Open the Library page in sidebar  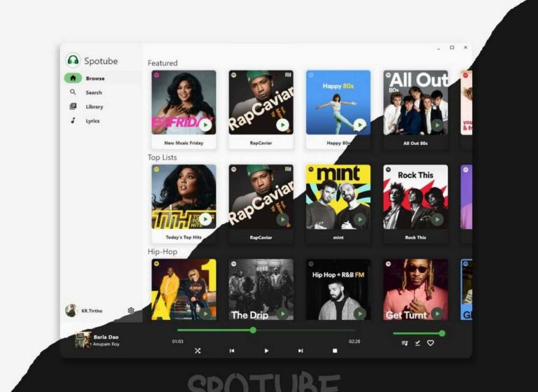(102, 106)
